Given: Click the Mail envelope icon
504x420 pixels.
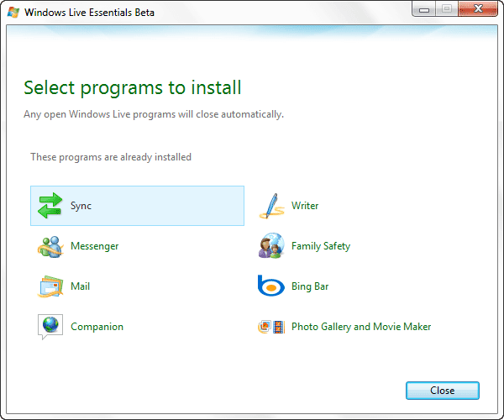Looking at the screenshot, I should pos(50,286).
